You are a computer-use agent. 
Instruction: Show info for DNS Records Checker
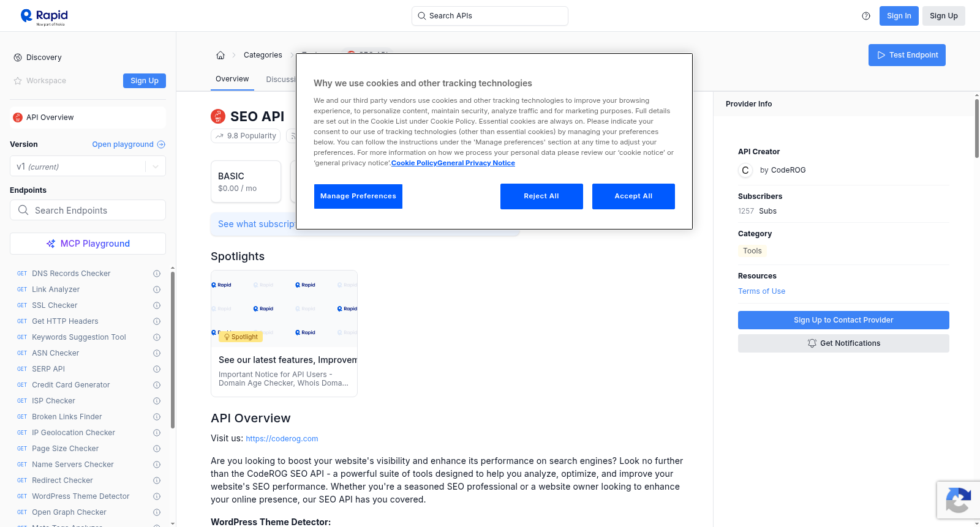(157, 274)
